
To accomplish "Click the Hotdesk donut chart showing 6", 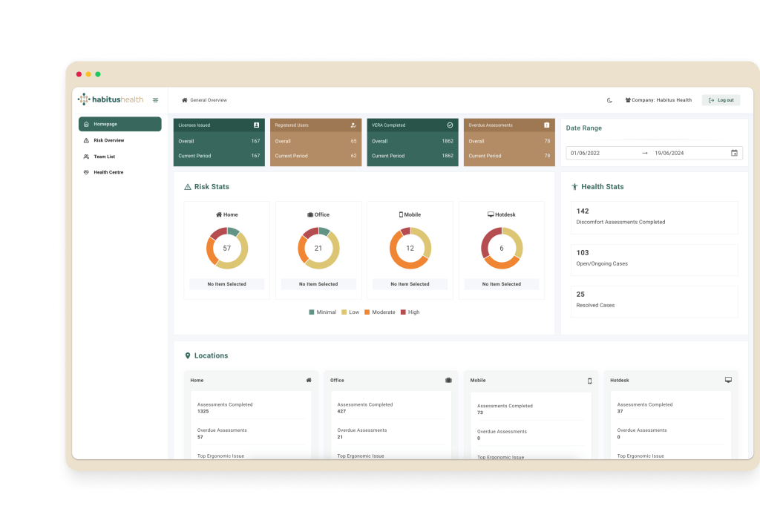I will (x=502, y=248).
